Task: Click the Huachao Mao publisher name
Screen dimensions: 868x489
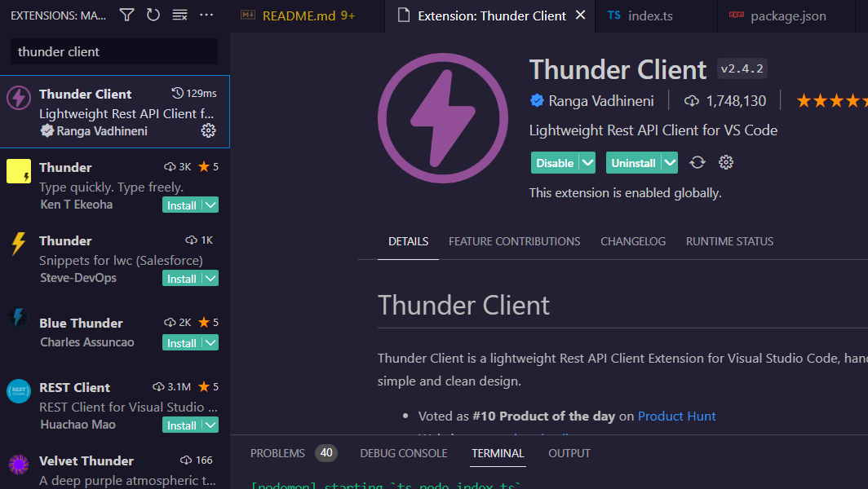Action: (77, 425)
